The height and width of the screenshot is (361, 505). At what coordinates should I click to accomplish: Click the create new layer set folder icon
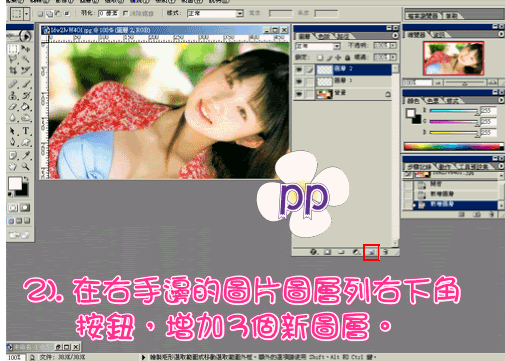tap(341, 252)
